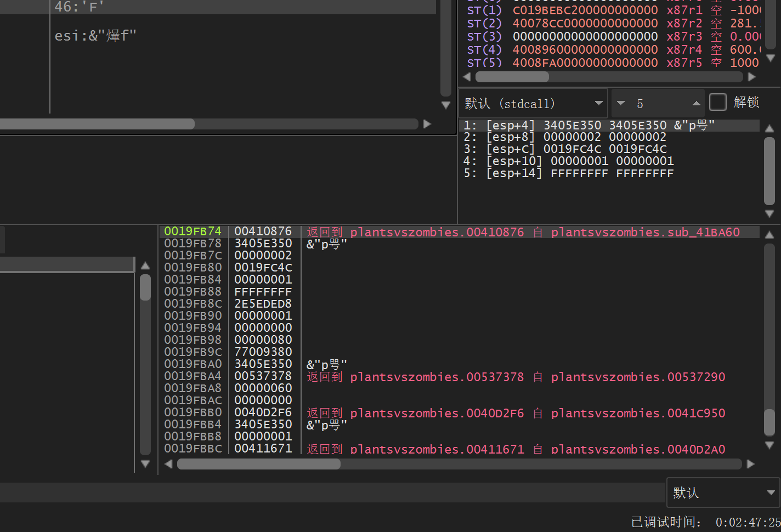Viewport: 781px width, 532px height.
Task: Decrease the argument count below 5
Action: tap(621, 103)
